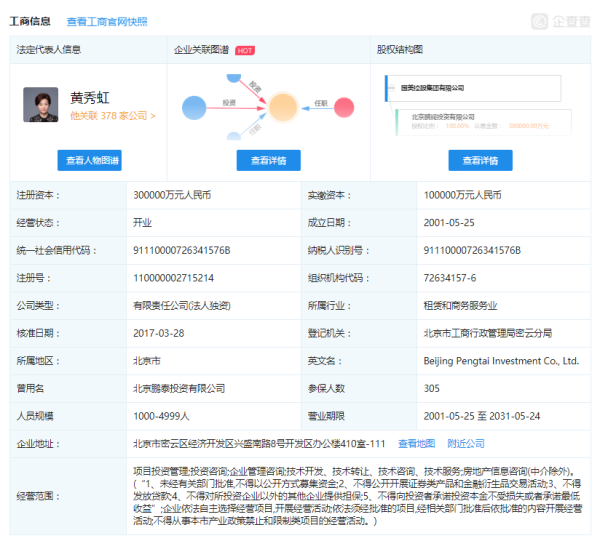Click the central orange node in relation graph
Viewport: 600px width, 549px height.
283,107
